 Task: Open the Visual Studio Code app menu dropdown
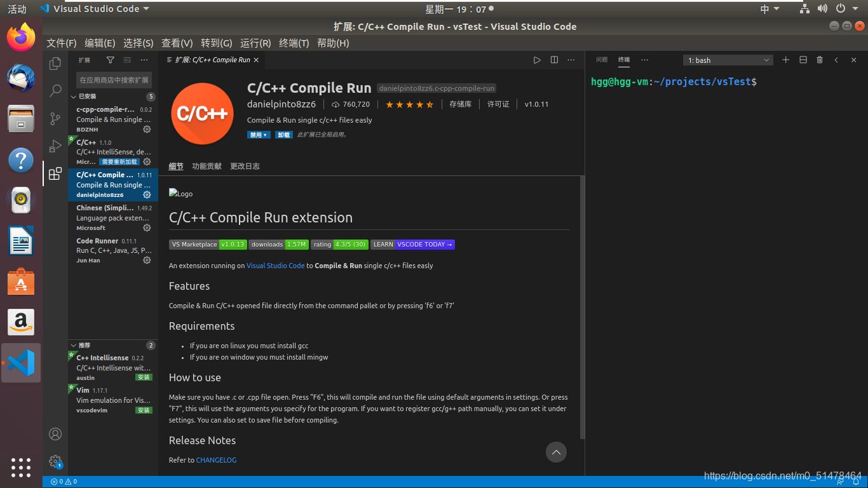click(94, 9)
